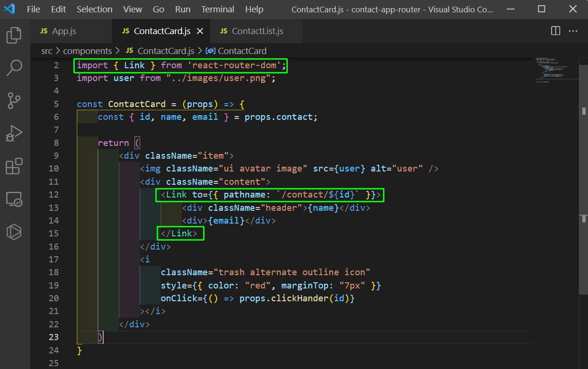
Task: Open the editor More Actions menu
Action: click(x=573, y=31)
